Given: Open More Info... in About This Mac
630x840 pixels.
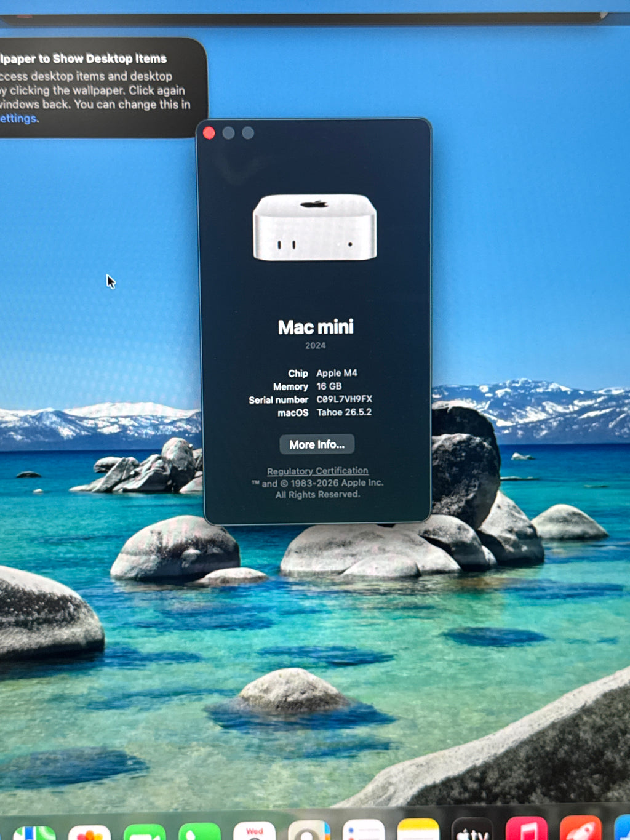Looking at the screenshot, I should pyautogui.click(x=317, y=444).
